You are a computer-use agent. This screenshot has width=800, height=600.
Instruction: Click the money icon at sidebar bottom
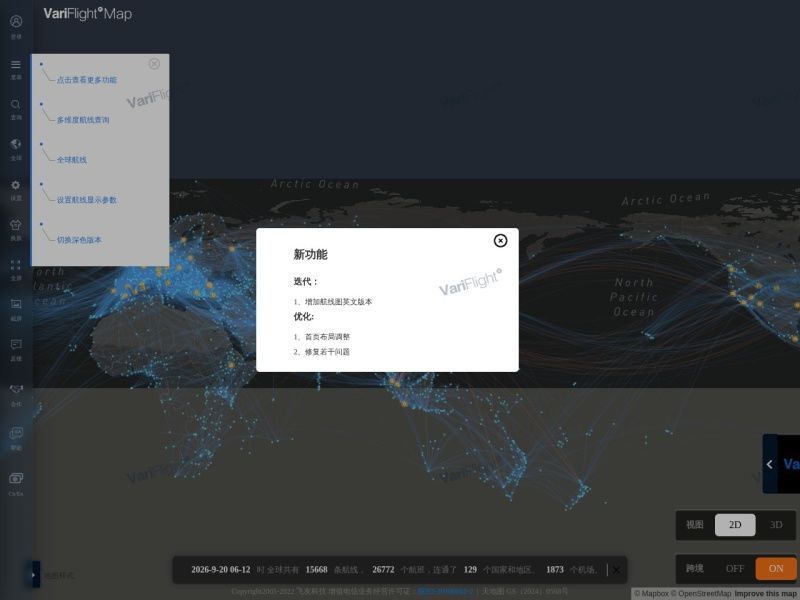tap(16, 479)
